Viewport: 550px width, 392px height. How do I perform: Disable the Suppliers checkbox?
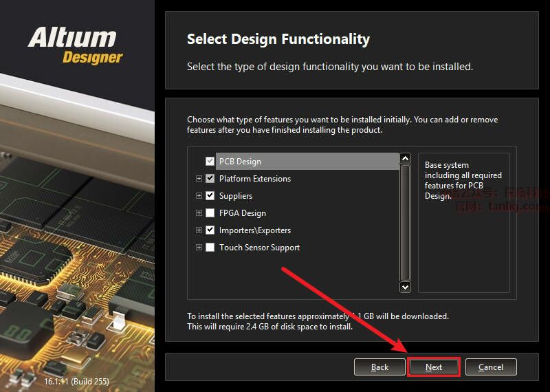pyautogui.click(x=210, y=195)
